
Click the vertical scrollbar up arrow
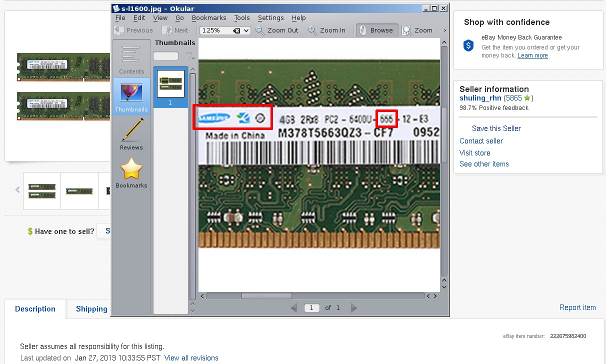point(444,43)
